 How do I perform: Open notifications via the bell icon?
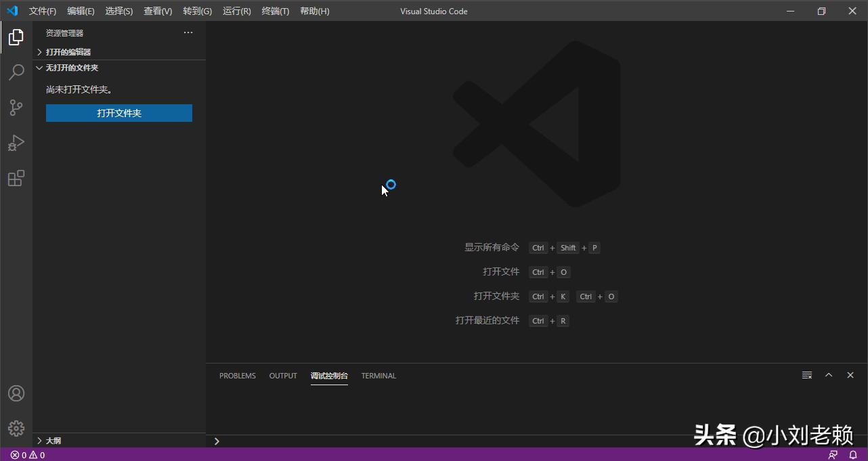[852, 455]
